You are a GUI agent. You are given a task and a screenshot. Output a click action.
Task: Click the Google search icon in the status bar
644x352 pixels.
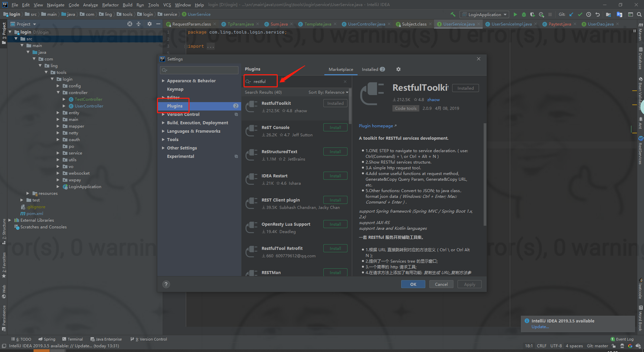630,346
